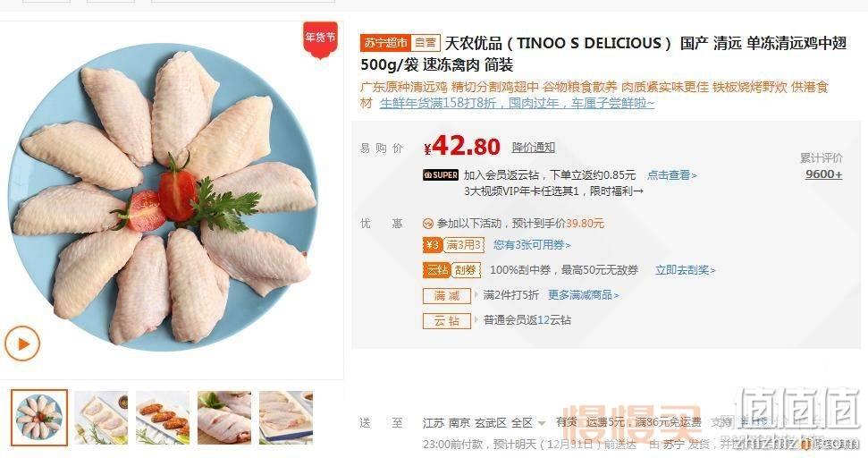The image size is (868, 458).
Task: Select fourth product thumbnail
Action: click(224, 418)
